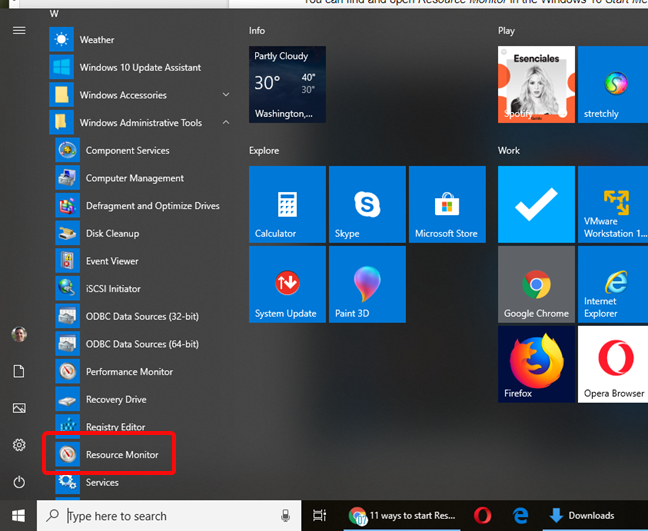Expand the Start menu hamburger button

[x=19, y=30]
